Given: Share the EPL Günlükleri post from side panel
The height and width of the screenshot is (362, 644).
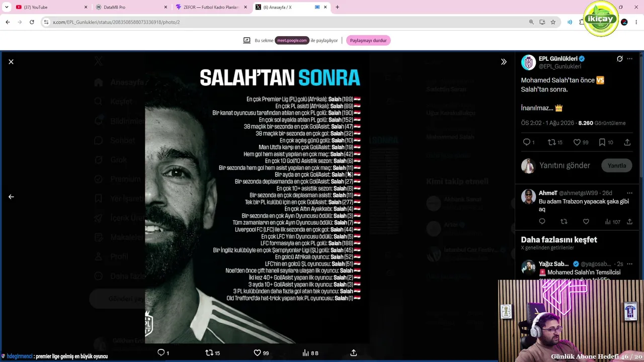Looking at the screenshot, I should click(627, 142).
